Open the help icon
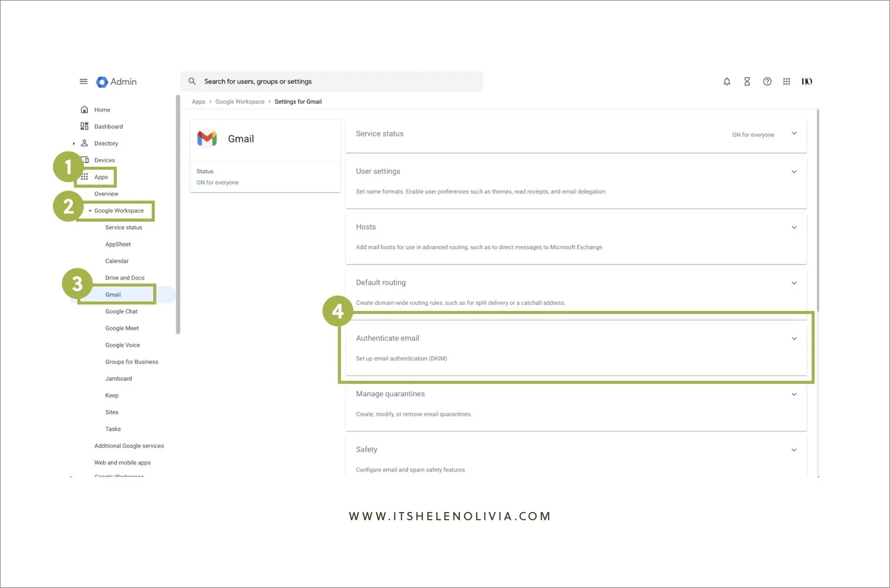 click(x=767, y=81)
